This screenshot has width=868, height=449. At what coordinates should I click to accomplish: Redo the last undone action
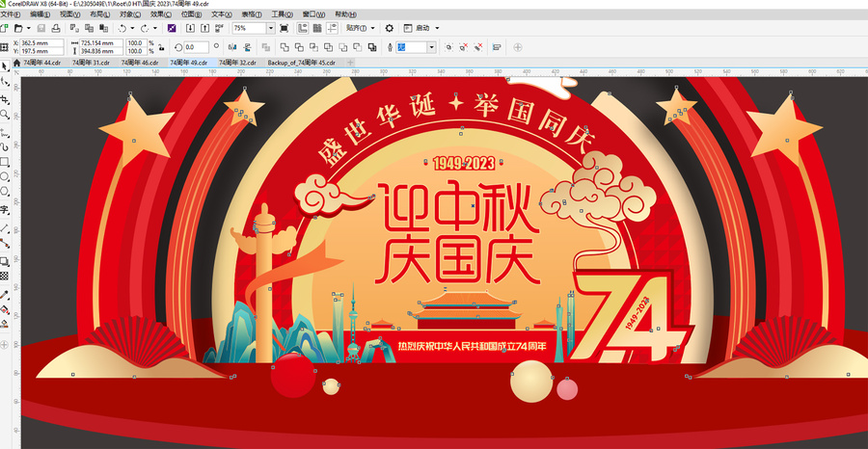pyautogui.click(x=145, y=28)
